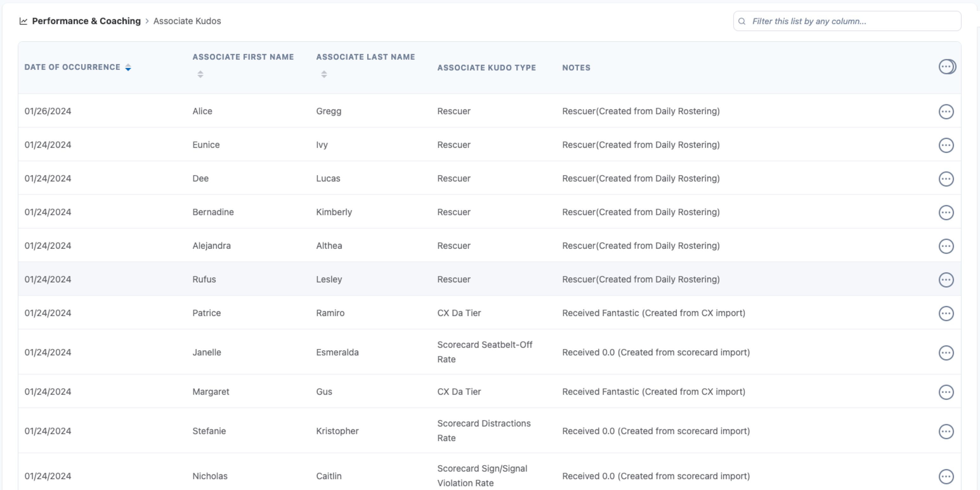The height and width of the screenshot is (490, 980).
Task: Open actions menu for Rufus Lesley row
Action: [x=946, y=280]
